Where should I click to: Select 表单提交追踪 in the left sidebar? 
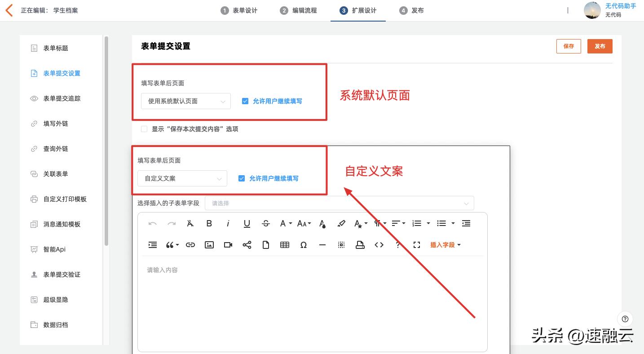[x=62, y=98]
